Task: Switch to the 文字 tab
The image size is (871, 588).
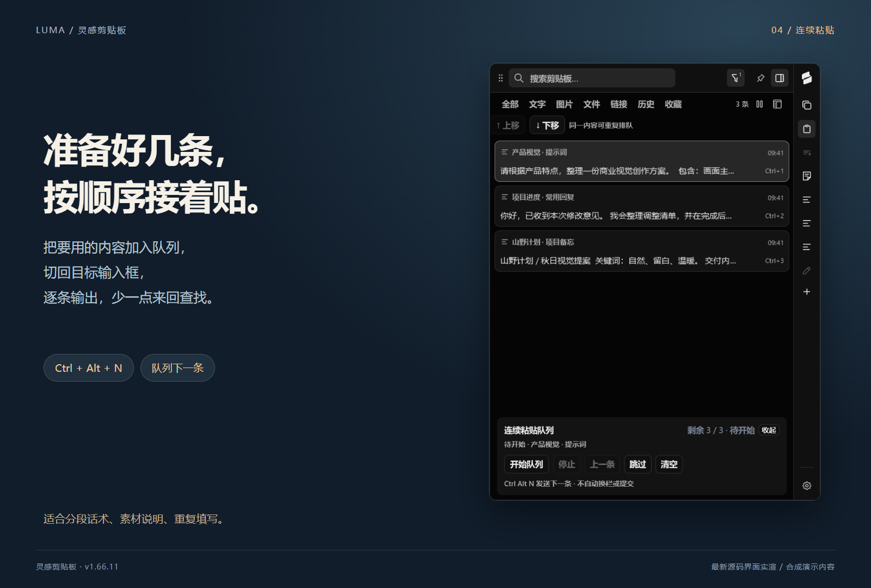Action: [x=537, y=104]
